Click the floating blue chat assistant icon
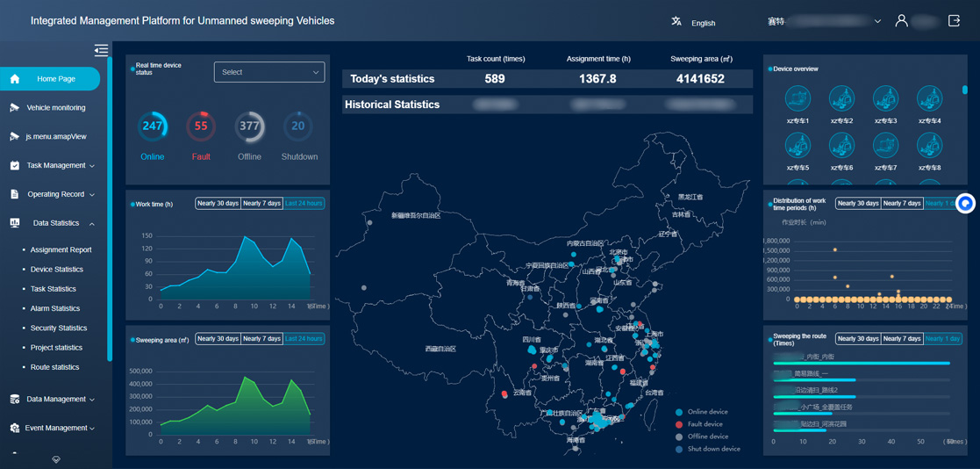The width and height of the screenshot is (980, 469). (965, 204)
